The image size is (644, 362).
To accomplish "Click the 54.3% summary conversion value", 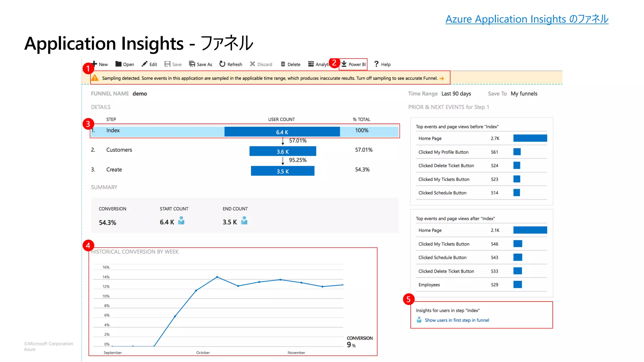I will tap(108, 222).
